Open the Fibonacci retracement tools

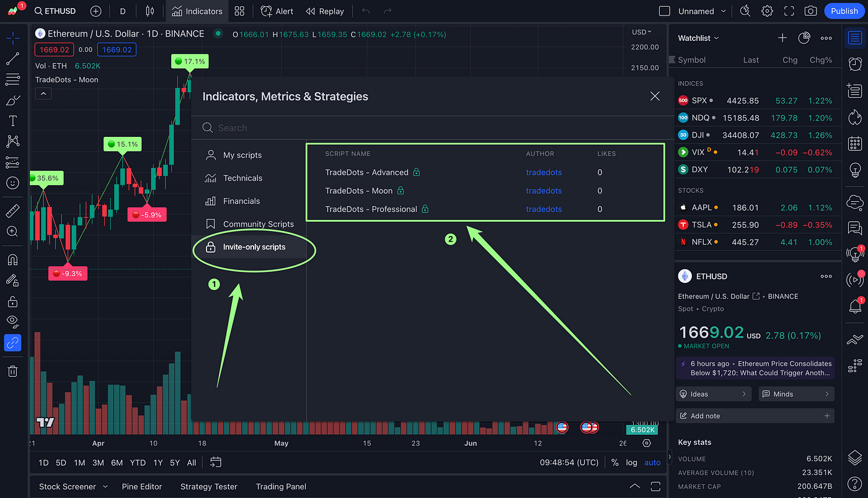click(x=12, y=79)
